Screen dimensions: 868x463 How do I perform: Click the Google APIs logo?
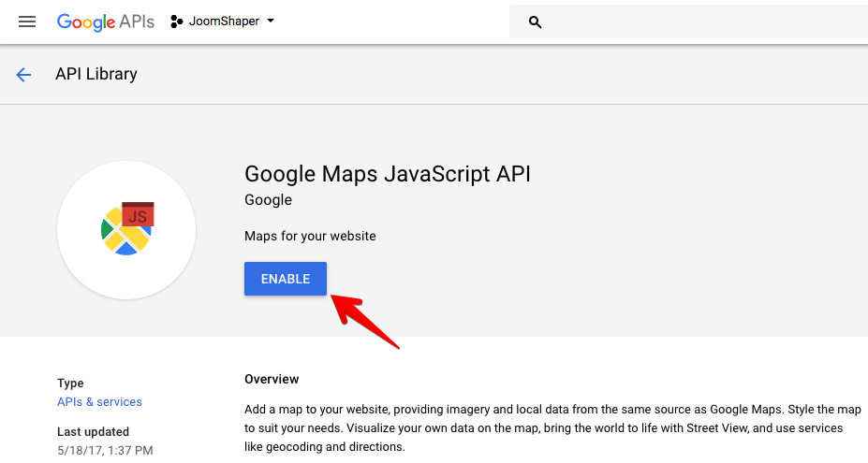click(x=106, y=22)
